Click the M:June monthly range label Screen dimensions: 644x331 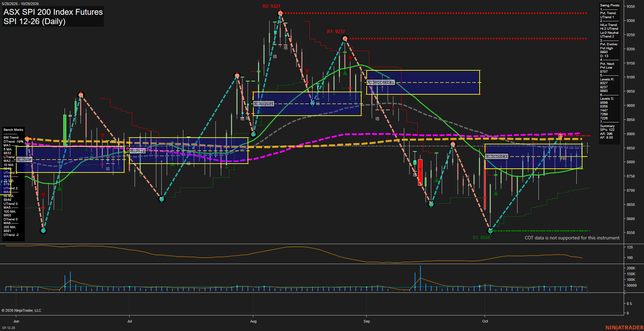[24, 159]
